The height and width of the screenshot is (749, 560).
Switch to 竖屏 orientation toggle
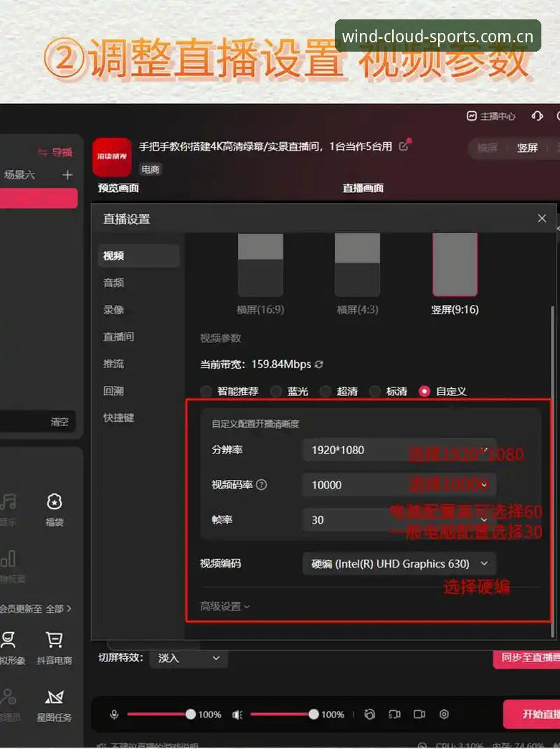point(528,148)
